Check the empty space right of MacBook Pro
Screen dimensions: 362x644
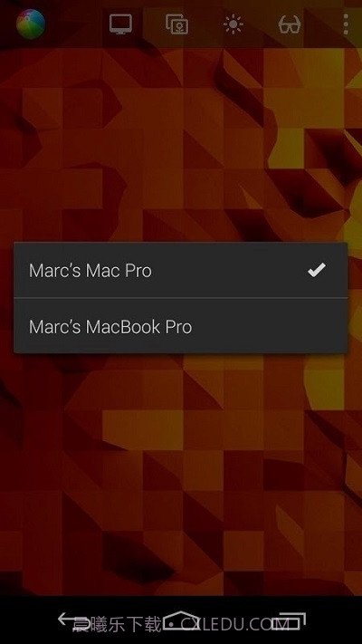coord(269,326)
